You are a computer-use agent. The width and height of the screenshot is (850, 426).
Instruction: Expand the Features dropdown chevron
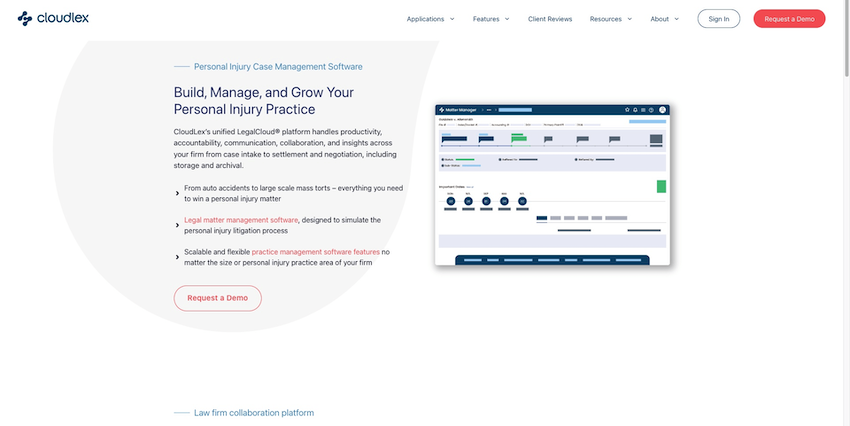507,19
